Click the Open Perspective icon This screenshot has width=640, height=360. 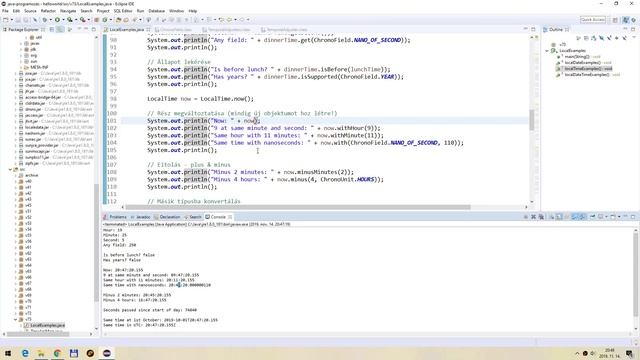(x=615, y=20)
